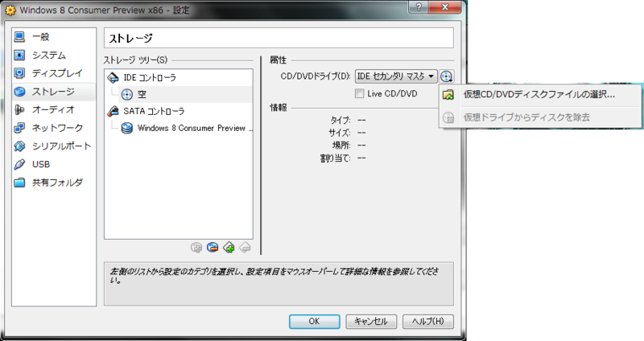Open the ネットワーク (Network) category
Screen dimensions: 644x341
click(x=54, y=128)
